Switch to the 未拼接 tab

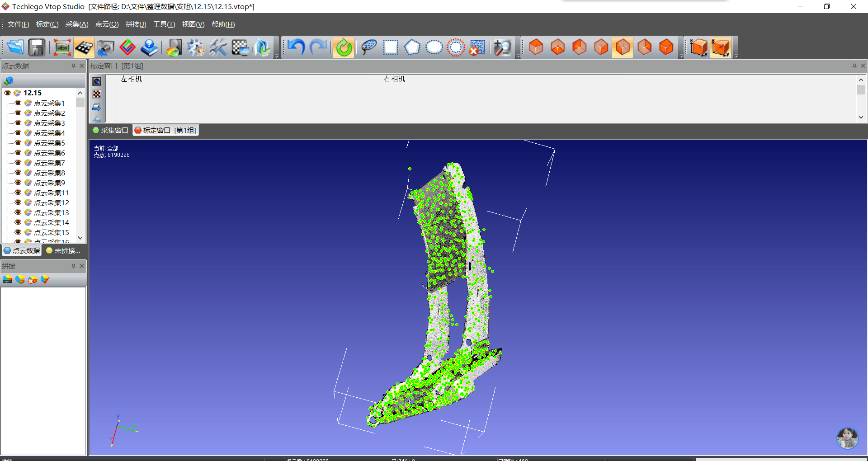click(63, 251)
